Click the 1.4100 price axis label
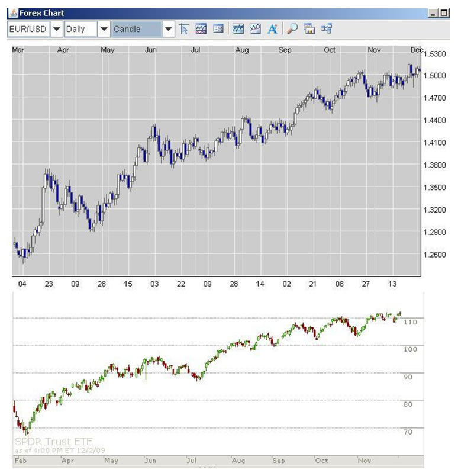The height and width of the screenshot is (476, 458). (x=435, y=143)
